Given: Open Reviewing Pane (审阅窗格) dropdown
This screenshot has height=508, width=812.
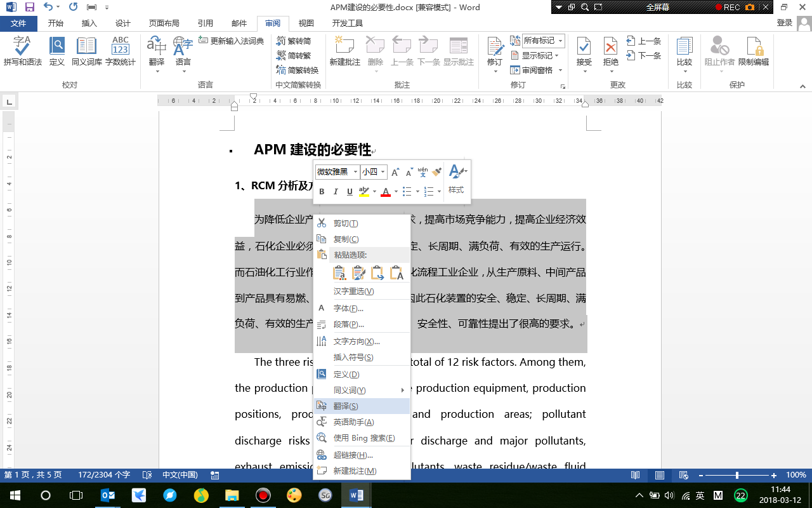Looking at the screenshot, I should [537, 70].
